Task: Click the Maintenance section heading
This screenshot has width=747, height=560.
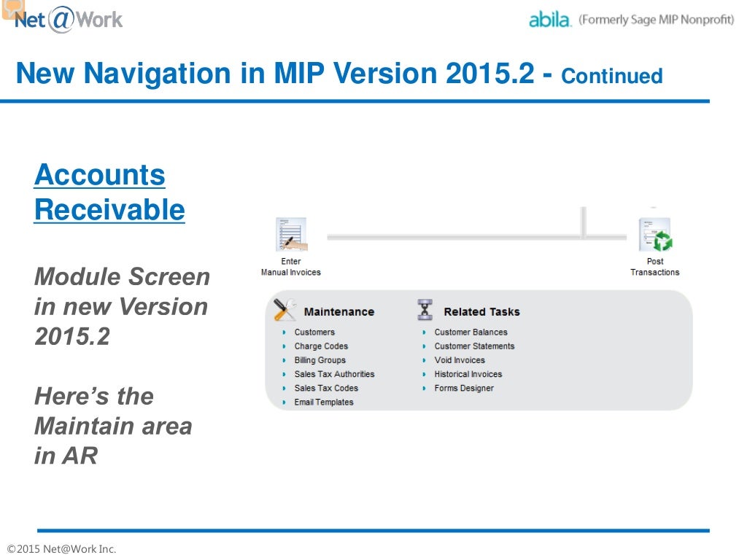Action: tap(338, 312)
